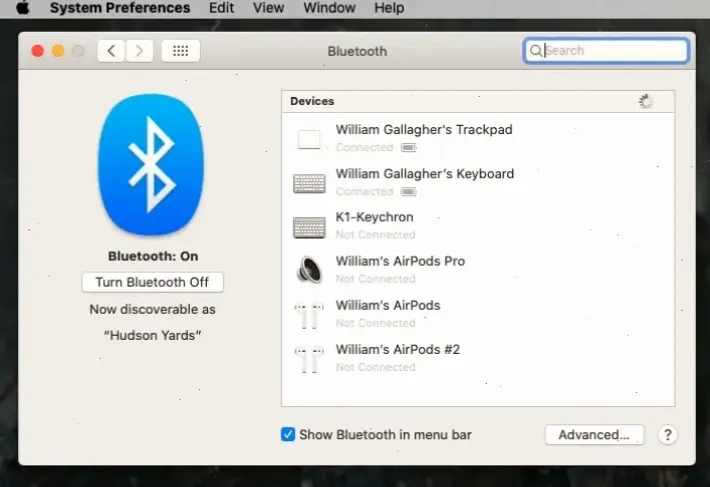Click the AirPods Pro speaker icon
Image resolution: width=710 pixels, height=487 pixels.
point(309,270)
